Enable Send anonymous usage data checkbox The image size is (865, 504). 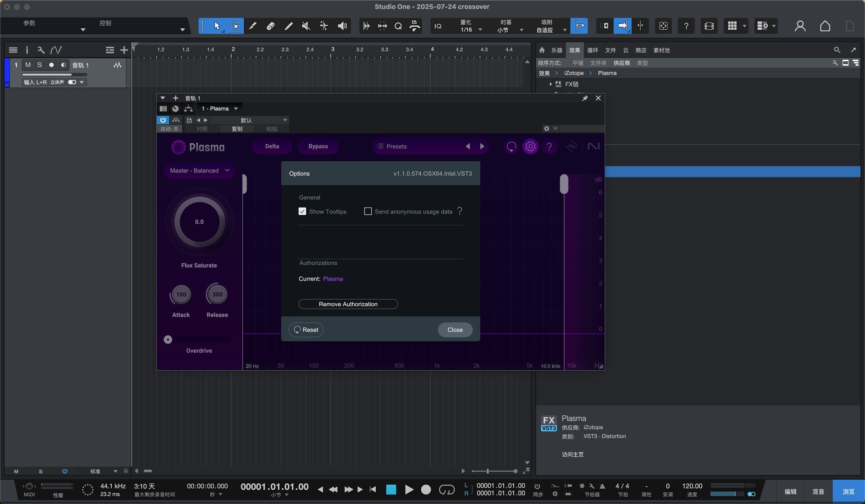pos(368,211)
